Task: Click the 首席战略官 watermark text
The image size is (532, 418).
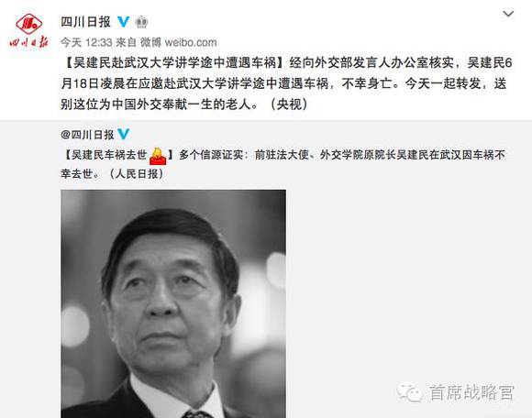Action: pyautogui.click(x=471, y=392)
